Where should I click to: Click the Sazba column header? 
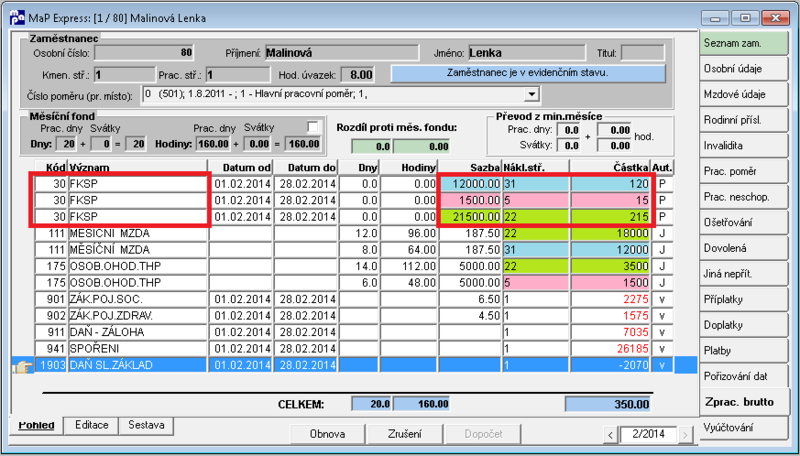470,167
